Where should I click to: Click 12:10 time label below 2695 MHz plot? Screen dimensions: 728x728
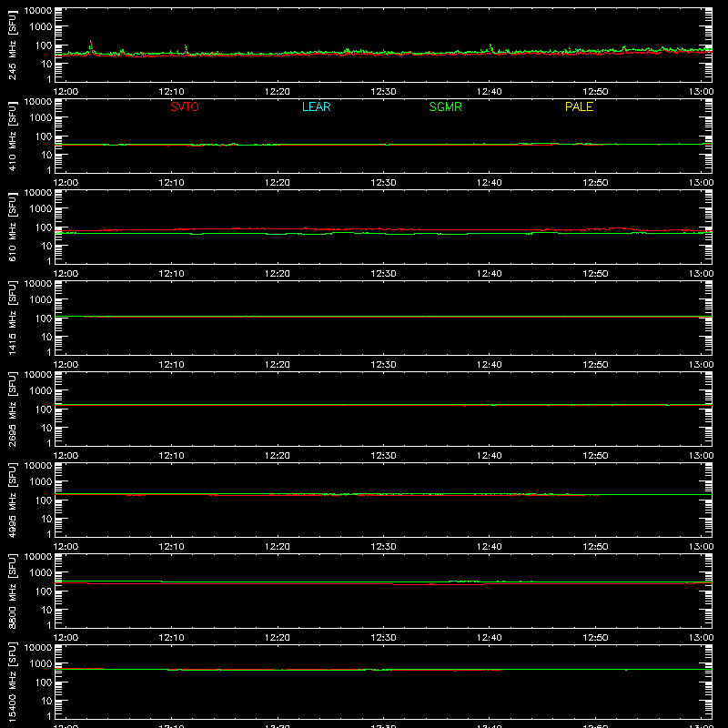pos(171,456)
